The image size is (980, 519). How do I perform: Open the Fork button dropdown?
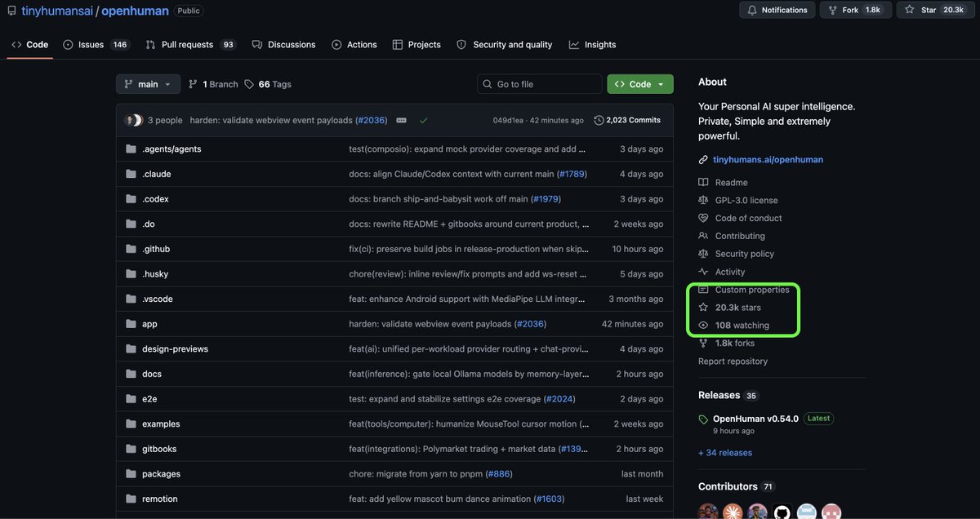[854, 10]
